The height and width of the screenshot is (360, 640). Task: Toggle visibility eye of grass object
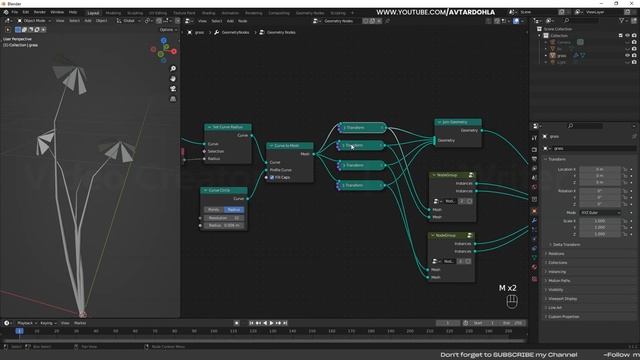627,55
